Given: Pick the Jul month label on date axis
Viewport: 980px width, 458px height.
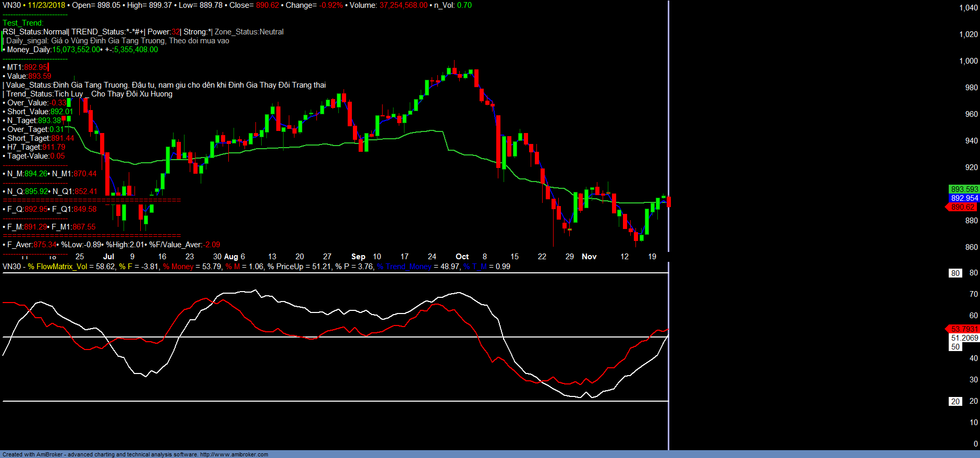Looking at the screenshot, I should point(108,257).
